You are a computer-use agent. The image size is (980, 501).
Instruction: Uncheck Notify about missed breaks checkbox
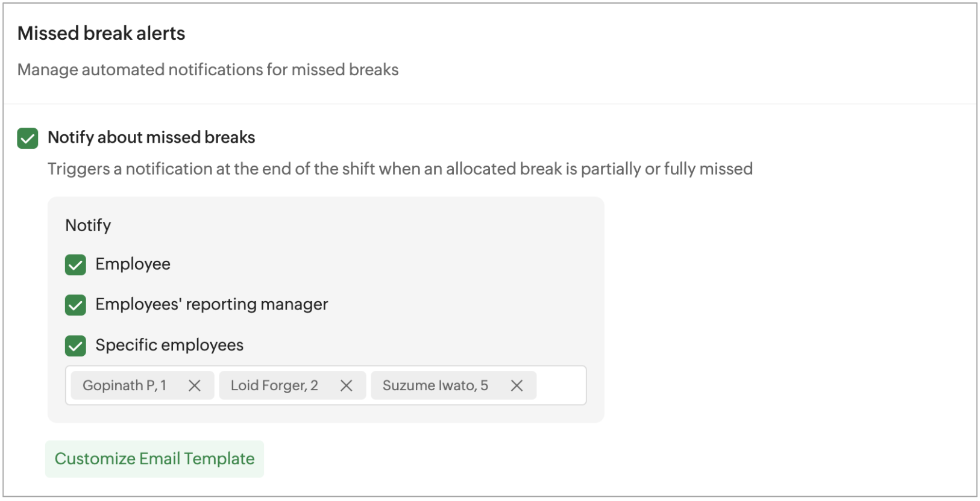point(28,138)
